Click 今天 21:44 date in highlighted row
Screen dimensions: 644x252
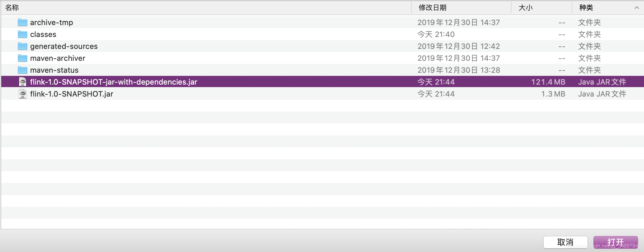[436, 82]
